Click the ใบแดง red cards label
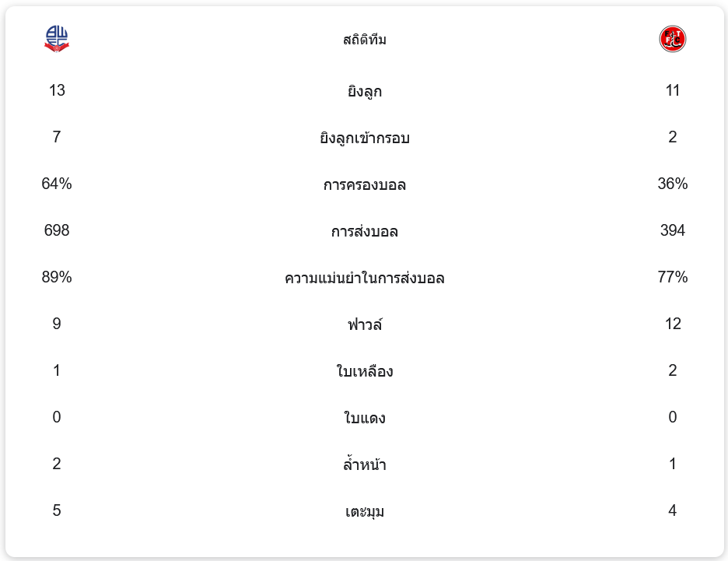 pos(364,418)
